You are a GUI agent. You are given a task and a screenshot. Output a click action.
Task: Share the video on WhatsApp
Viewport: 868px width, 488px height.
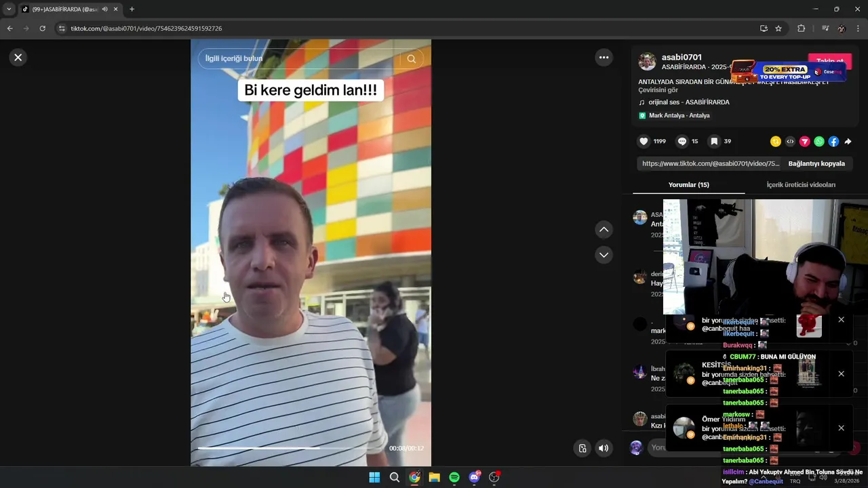point(819,142)
